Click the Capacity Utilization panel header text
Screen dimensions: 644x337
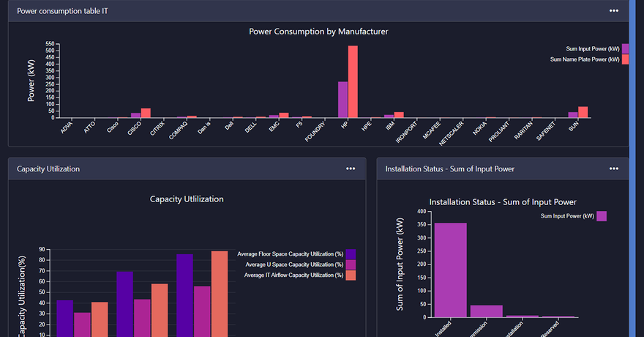pyautogui.click(x=48, y=169)
